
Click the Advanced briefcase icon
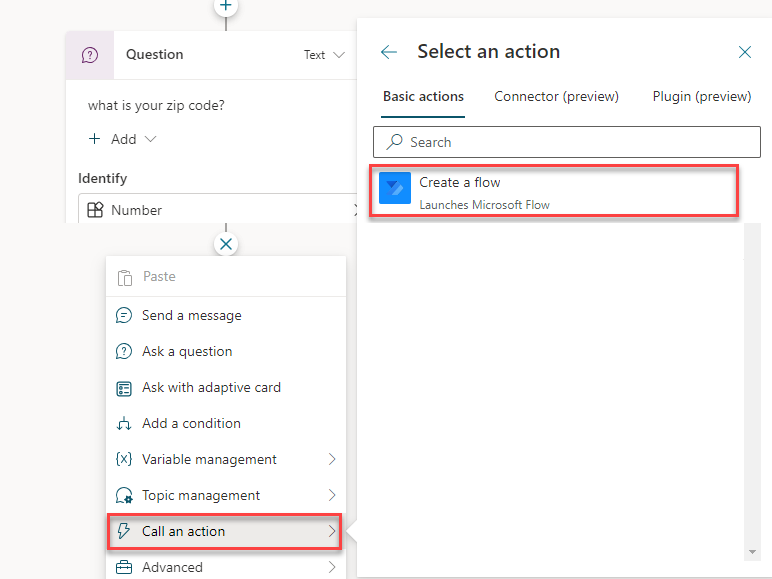(124, 567)
